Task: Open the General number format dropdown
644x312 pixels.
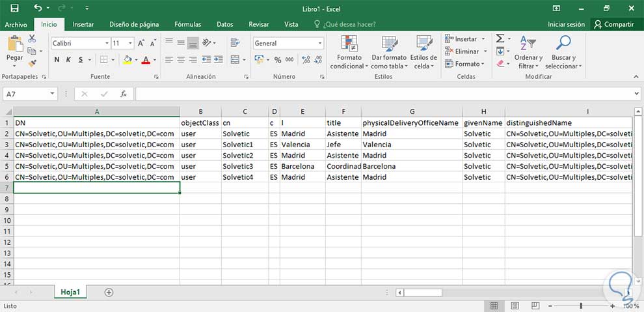Action: tap(320, 43)
